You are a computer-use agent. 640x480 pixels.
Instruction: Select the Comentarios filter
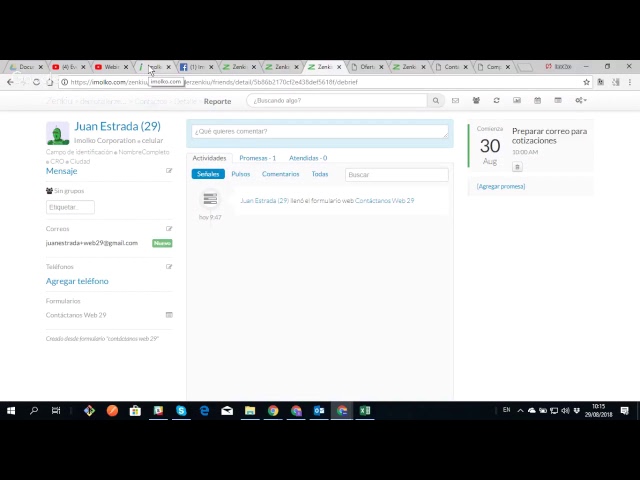281,174
